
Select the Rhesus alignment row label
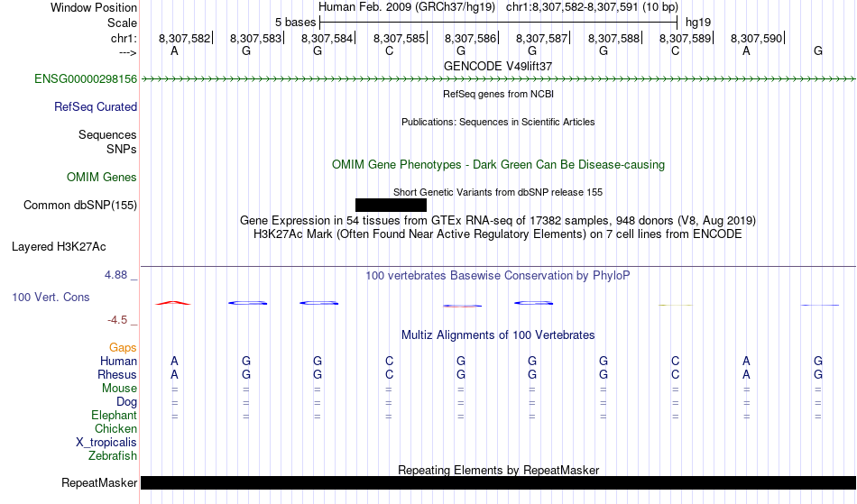(x=117, y=374)
